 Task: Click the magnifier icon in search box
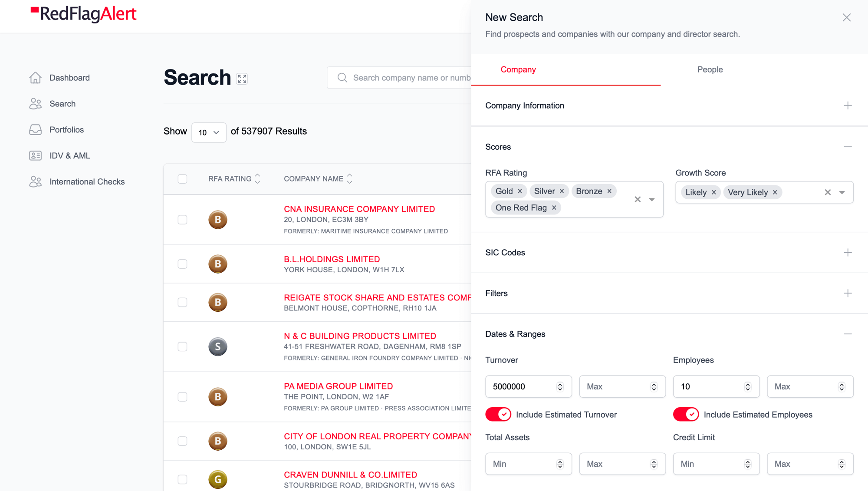(342, 78)
